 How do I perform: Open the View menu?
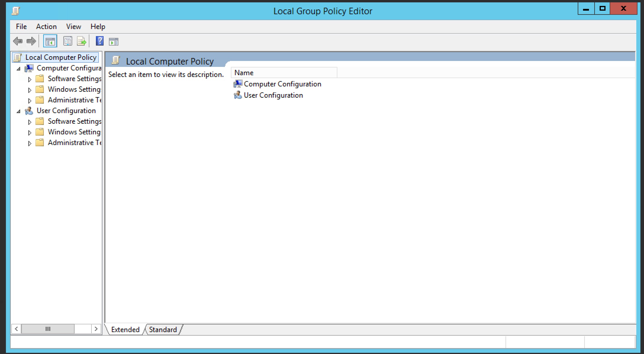tap(73, 27)
